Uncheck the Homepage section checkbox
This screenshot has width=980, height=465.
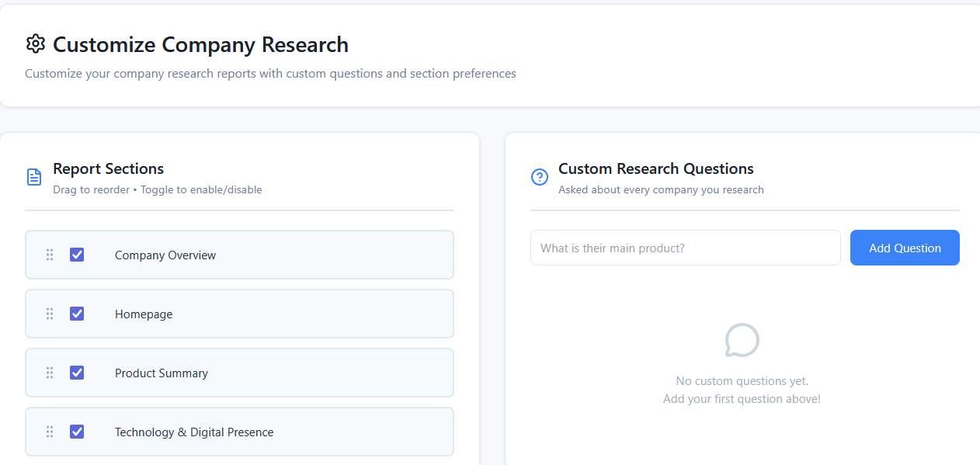tap(77, 314)
